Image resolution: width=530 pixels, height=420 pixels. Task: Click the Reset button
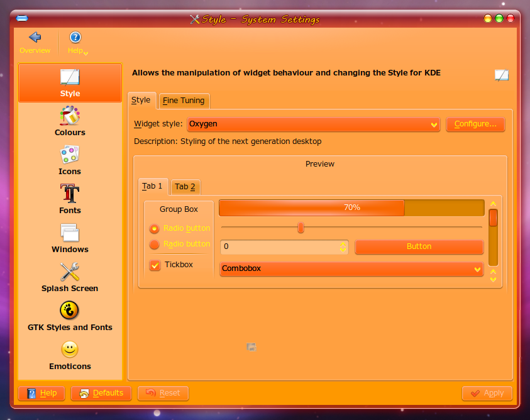163,394
